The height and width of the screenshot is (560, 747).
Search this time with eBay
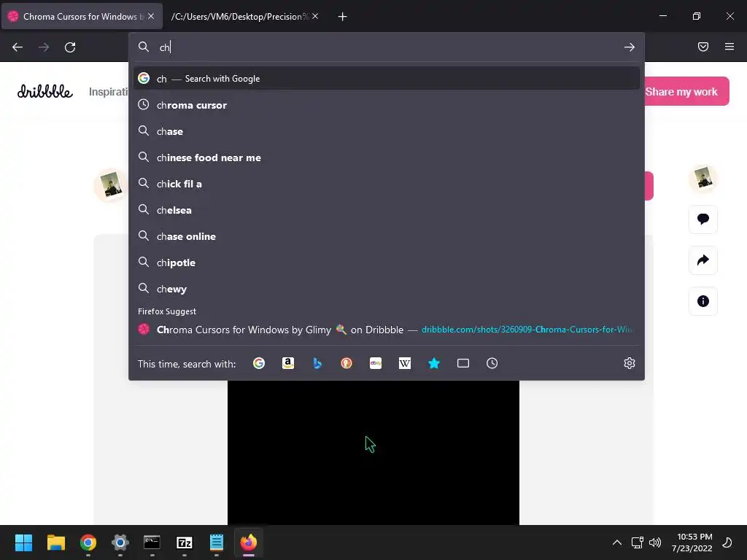point(376,363)
